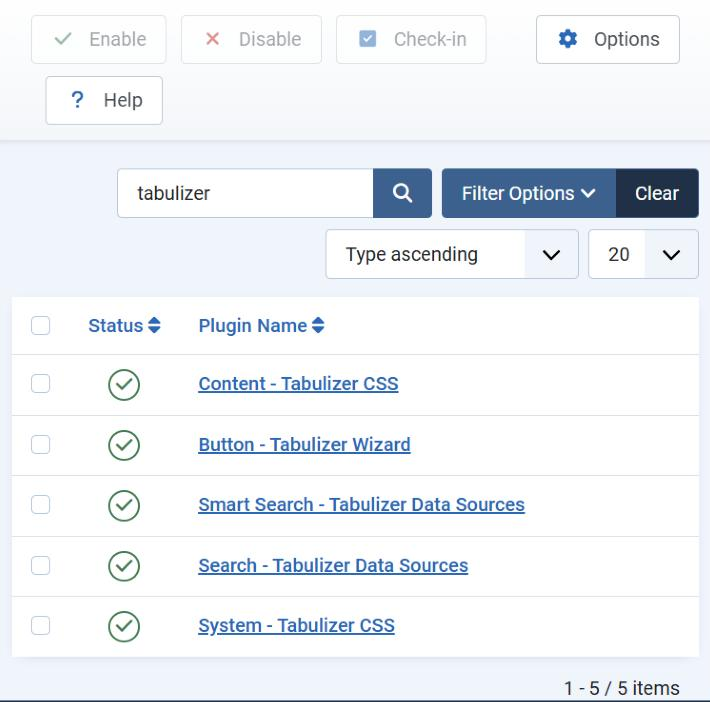Image resolution: width=710 pixels, height=702 pixels.
Task: Toggle status icon of System - Tabulizer CSS
Action: [x=124, y=627]
